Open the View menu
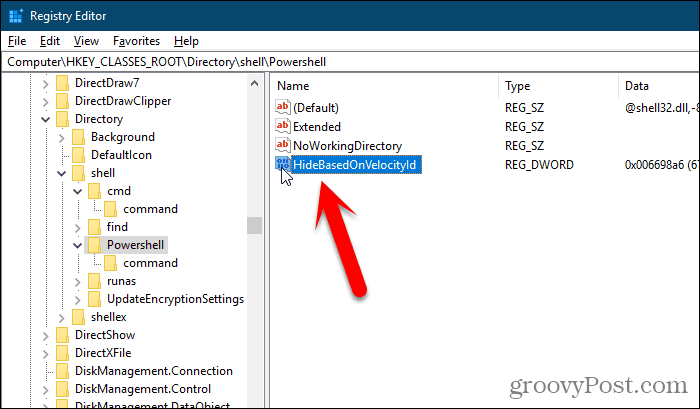 (x=86, y=41)
